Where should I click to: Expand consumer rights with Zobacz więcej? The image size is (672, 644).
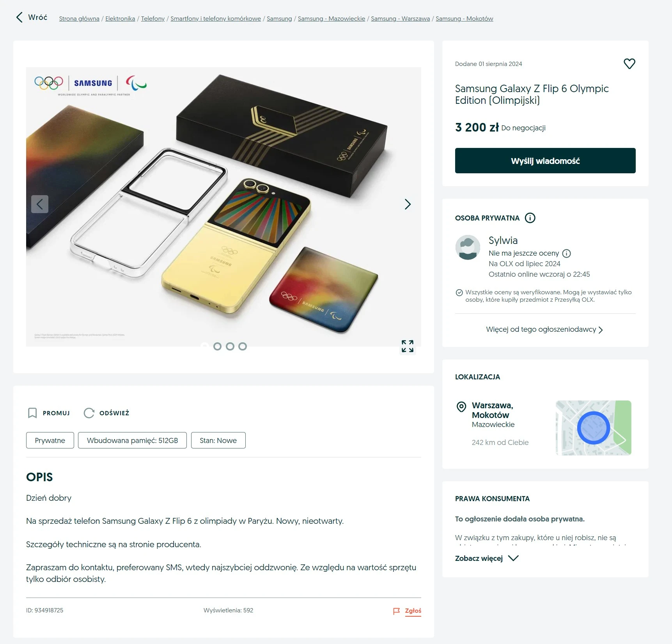pyautogui.click(x=486, y=558)
